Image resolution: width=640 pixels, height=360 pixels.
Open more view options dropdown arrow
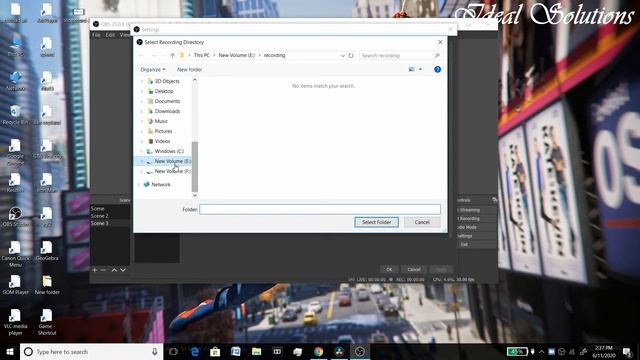pyautogui.click(x=421, y=69)
